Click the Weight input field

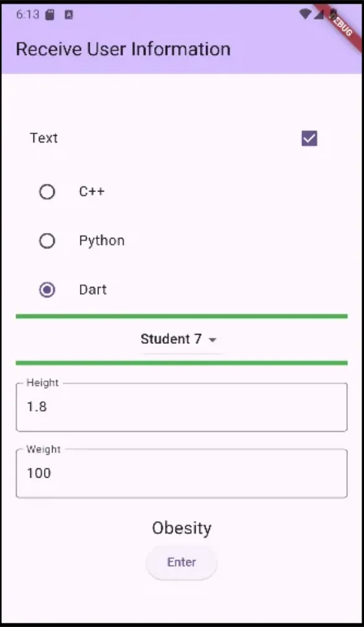pos(182,473)
